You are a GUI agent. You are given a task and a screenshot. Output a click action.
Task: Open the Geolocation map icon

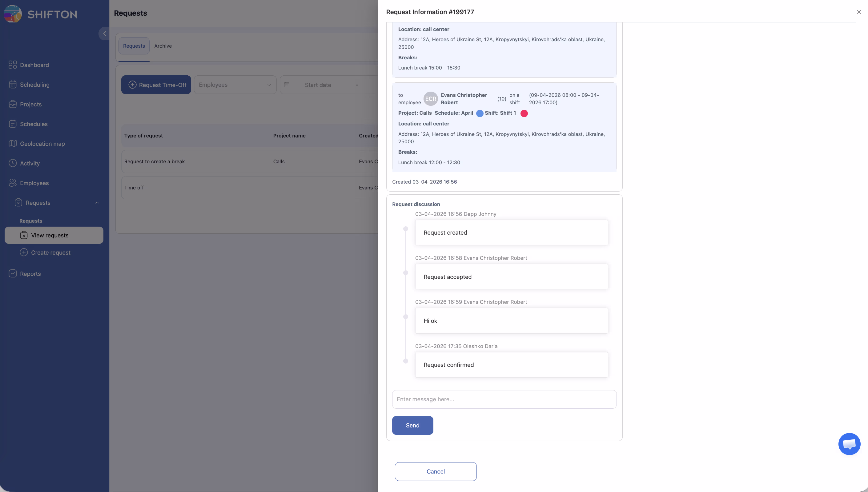tap(13, 144)
